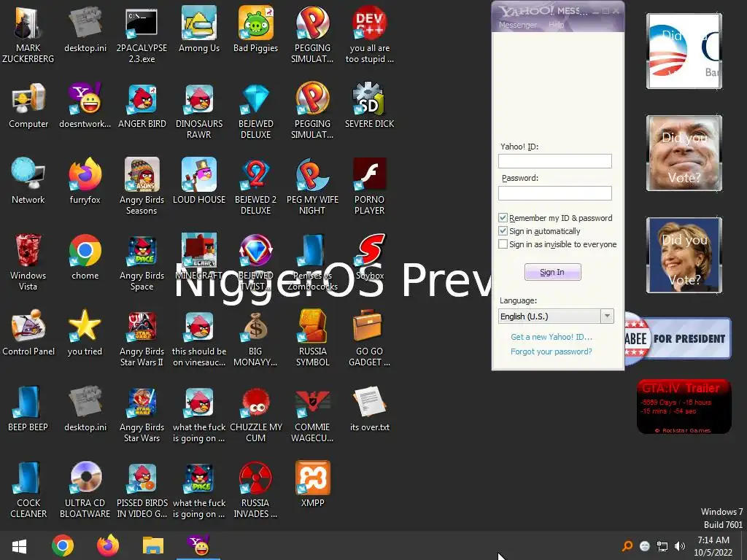Image resolution: width=747 pixels, height=560 pixels.
Task: Select the Soybox shortcut icon
Action: (x=369, y=257)
